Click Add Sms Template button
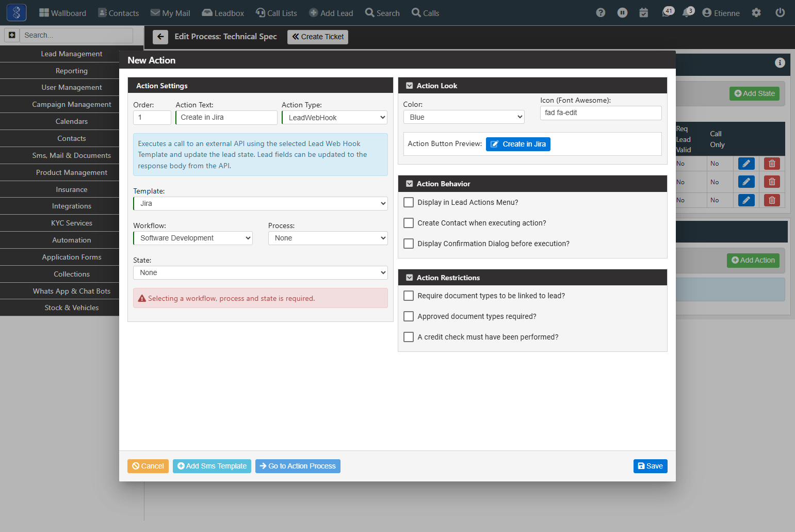 click(212, 466)
